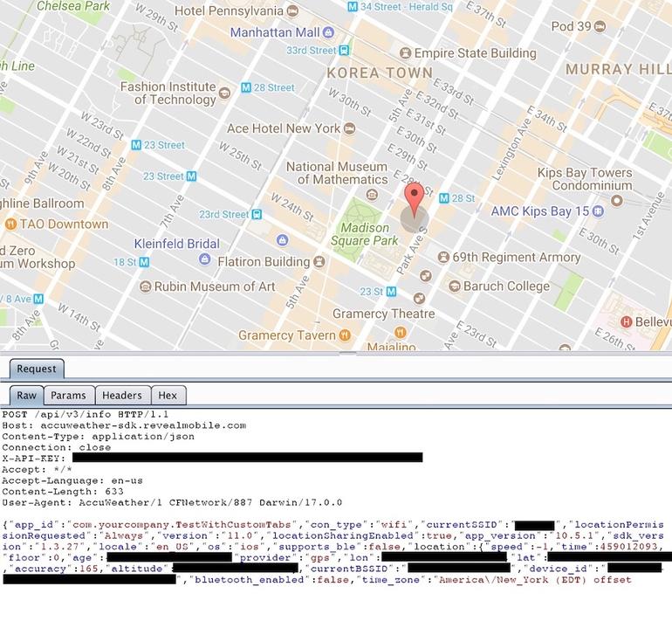Click the 69th Regiment Armory icon
Image resolution: width=672 pixels, height=621 pixels.
click(x=443, y=258)
